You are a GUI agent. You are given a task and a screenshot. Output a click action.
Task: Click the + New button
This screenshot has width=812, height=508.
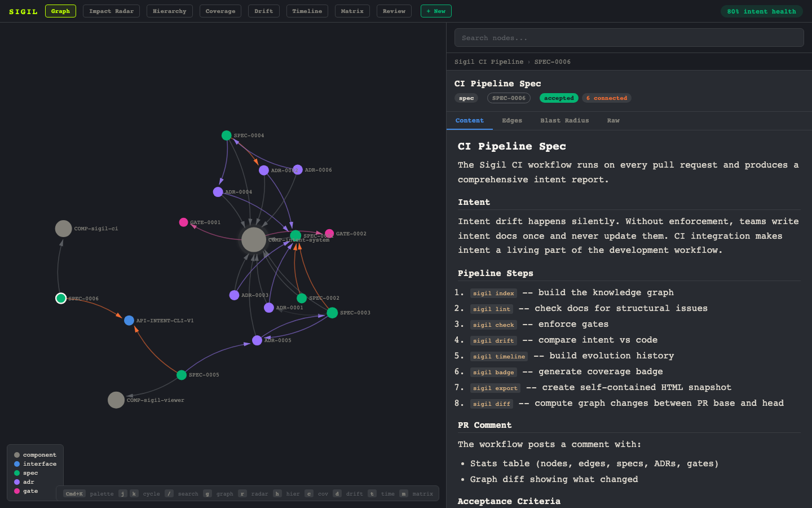435,11
